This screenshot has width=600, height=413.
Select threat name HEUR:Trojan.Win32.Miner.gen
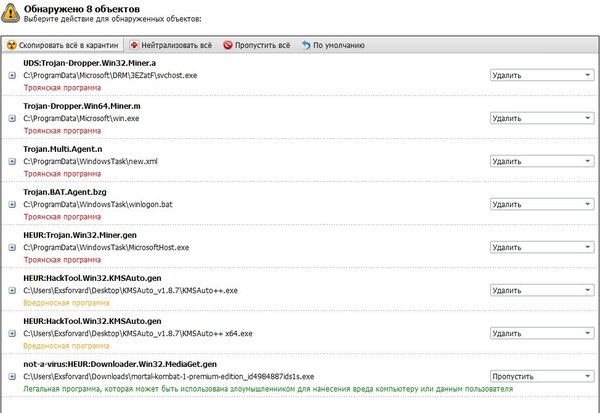tap(80, 235)
